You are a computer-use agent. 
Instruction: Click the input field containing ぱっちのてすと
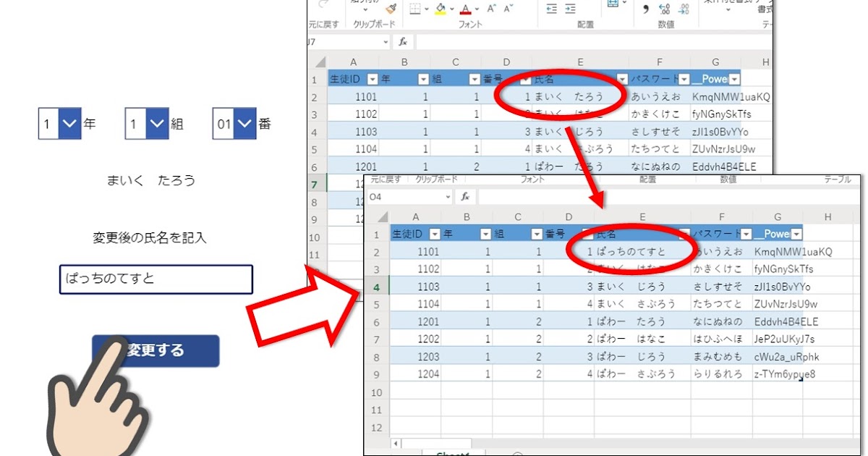click(155, 279)
